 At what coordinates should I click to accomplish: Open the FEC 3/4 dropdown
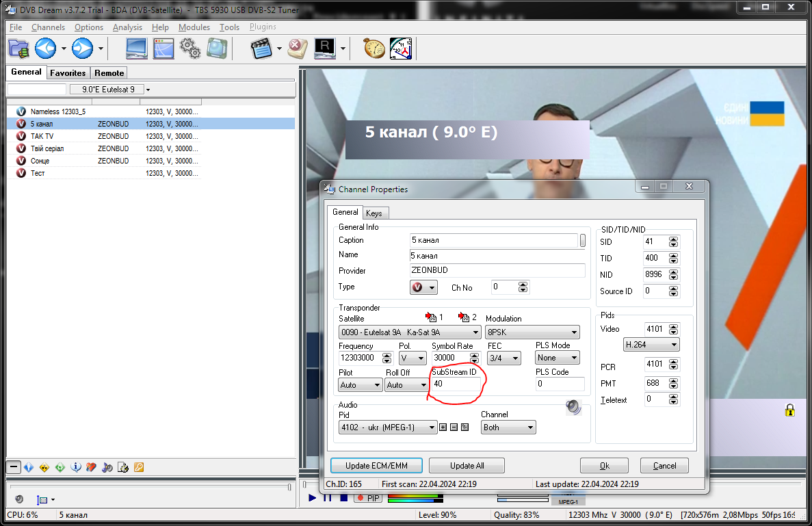pos(504,358)
